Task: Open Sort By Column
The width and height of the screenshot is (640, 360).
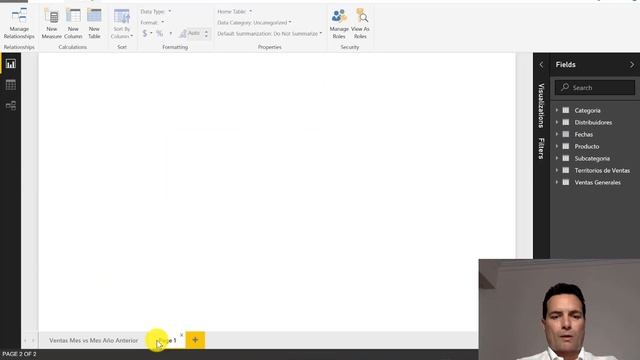Action: pyautogui.click(x=122, y=24)
